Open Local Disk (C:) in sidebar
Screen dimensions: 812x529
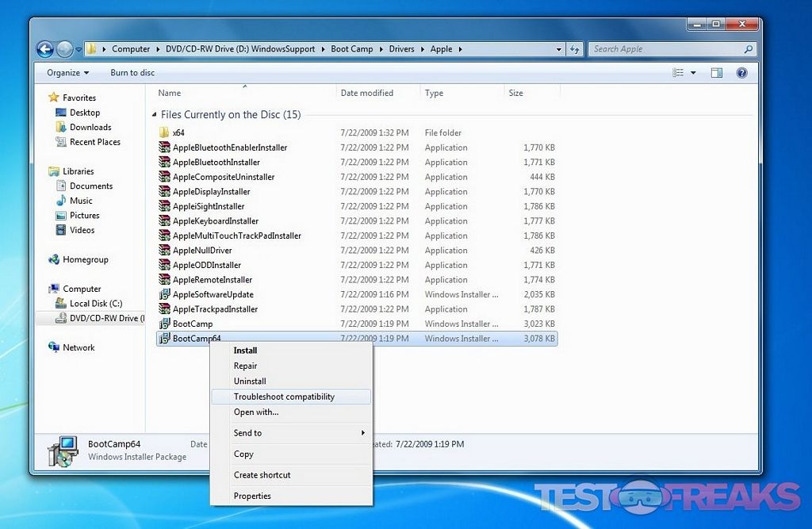click(x=95, y=304)
